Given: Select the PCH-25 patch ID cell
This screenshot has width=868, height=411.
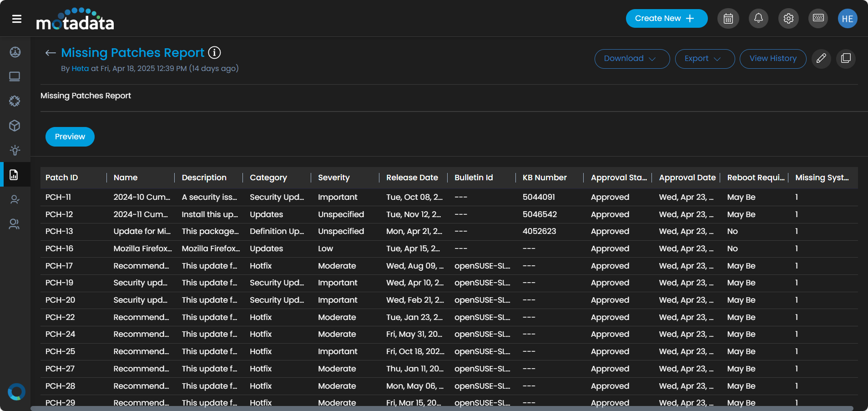Looking at the screenshot, I should pos(60,351).
